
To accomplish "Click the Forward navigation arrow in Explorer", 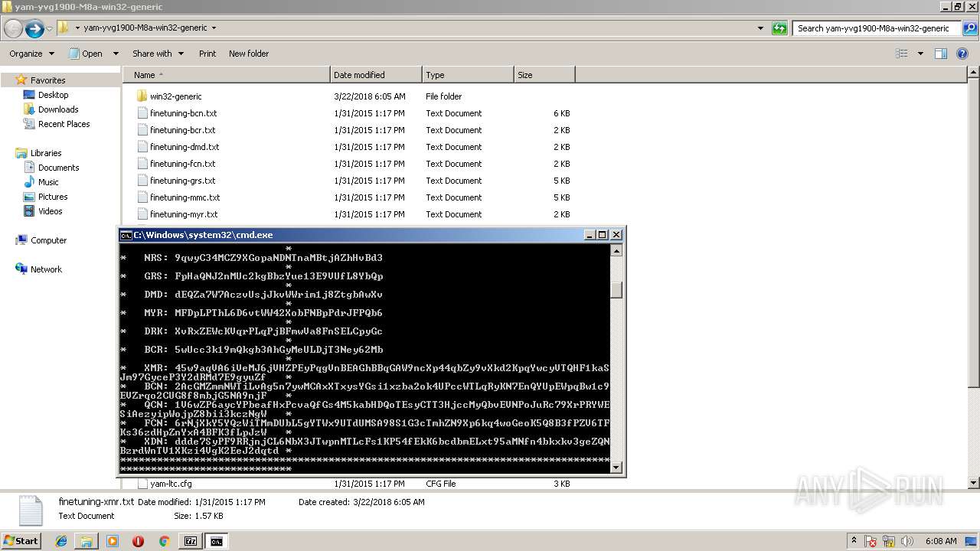I will pos(34,28).
